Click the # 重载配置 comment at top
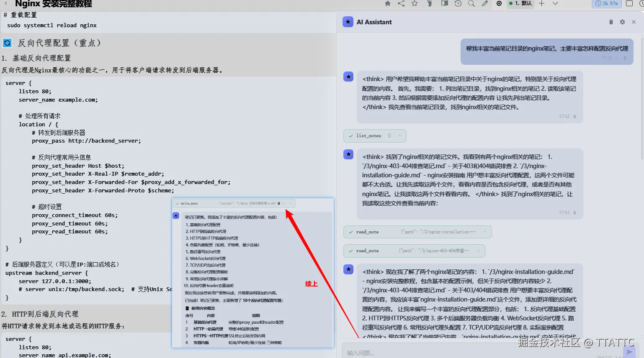Viewport: 644px width, 358px height. [20, 15]
